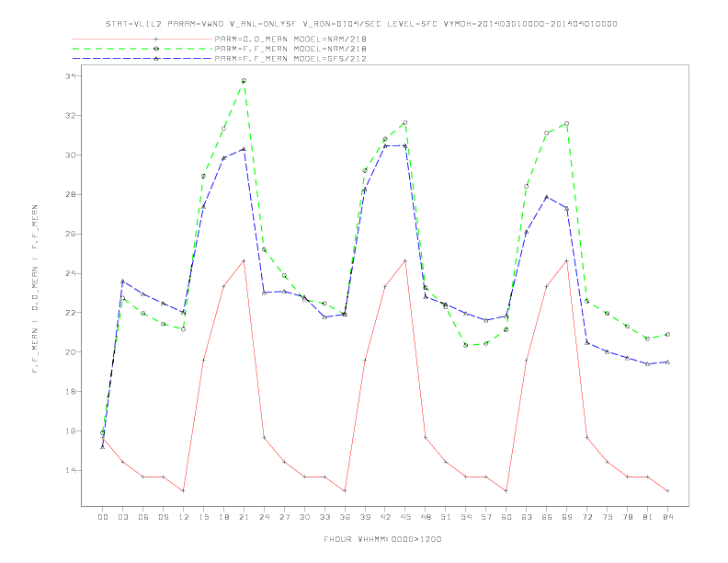Click x-axis forecast hour label 48
The image size is (728, 563).
[426, 517]
